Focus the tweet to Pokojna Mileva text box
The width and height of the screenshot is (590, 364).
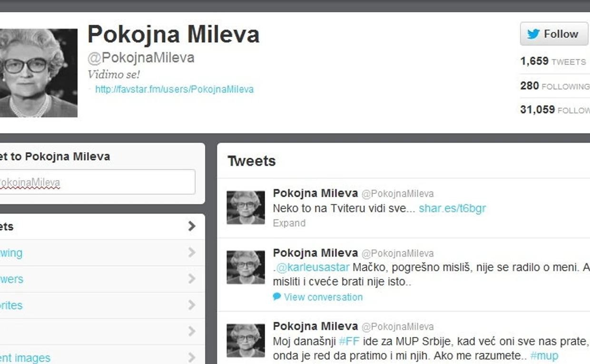pyautogui.click(x=97, y=182)
